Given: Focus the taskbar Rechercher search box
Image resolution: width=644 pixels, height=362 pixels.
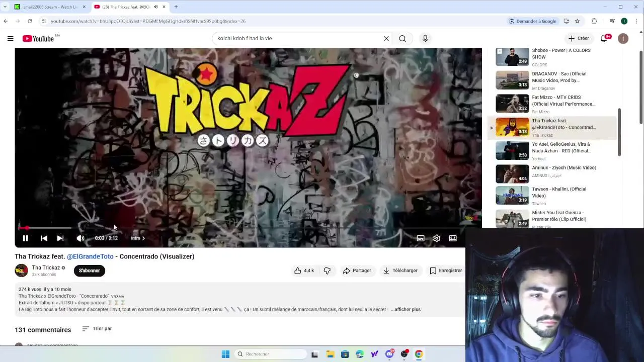Looking at the screenshot, I should 271,354.
